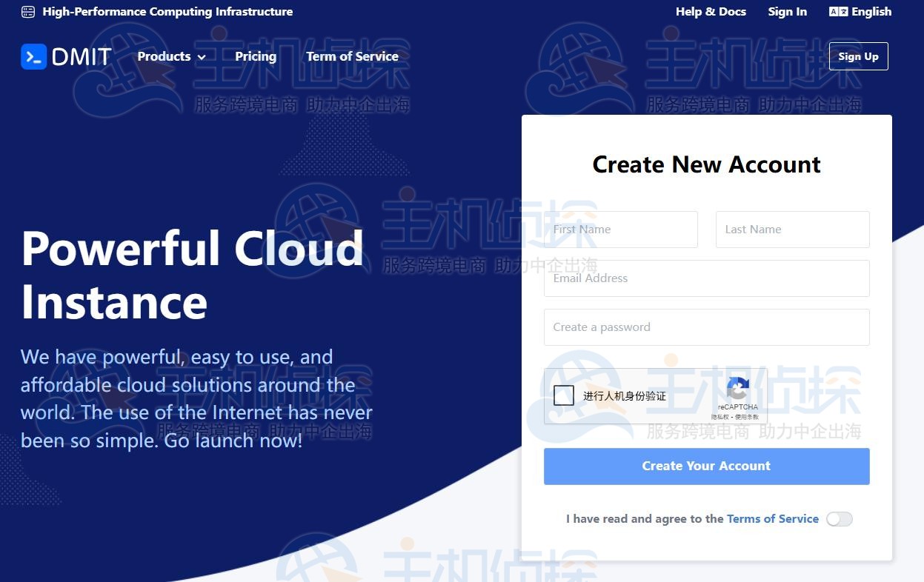Click the Last Name field

pos(792,230)
